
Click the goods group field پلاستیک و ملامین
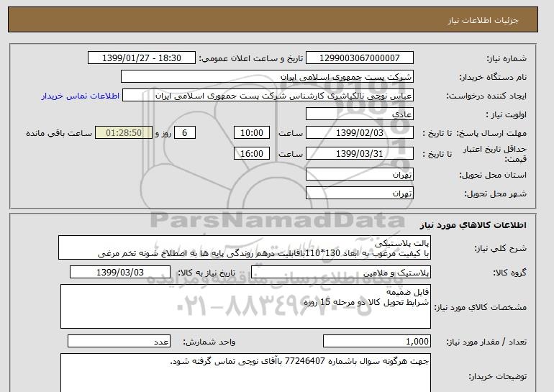tap(340, 273)
